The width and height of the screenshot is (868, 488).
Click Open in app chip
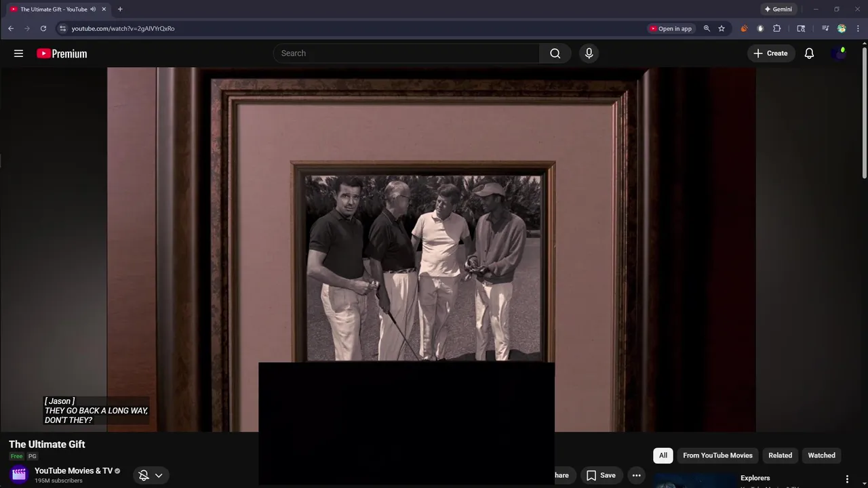click(671, 28)
